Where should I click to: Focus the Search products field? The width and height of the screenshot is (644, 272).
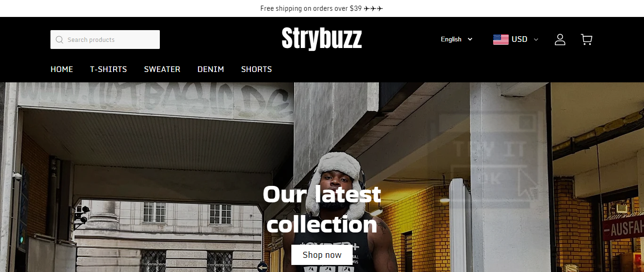click(x=105, y=40)
